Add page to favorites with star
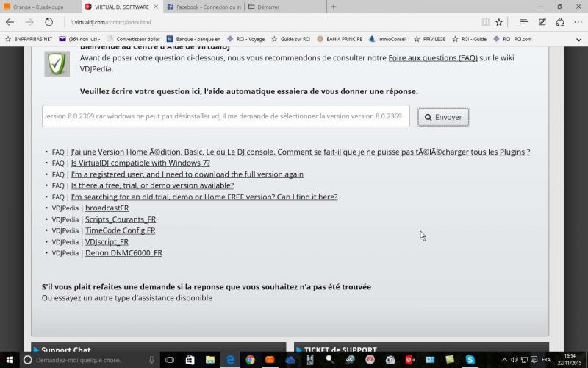Screen dimensions: 588x368 point(499,22)
